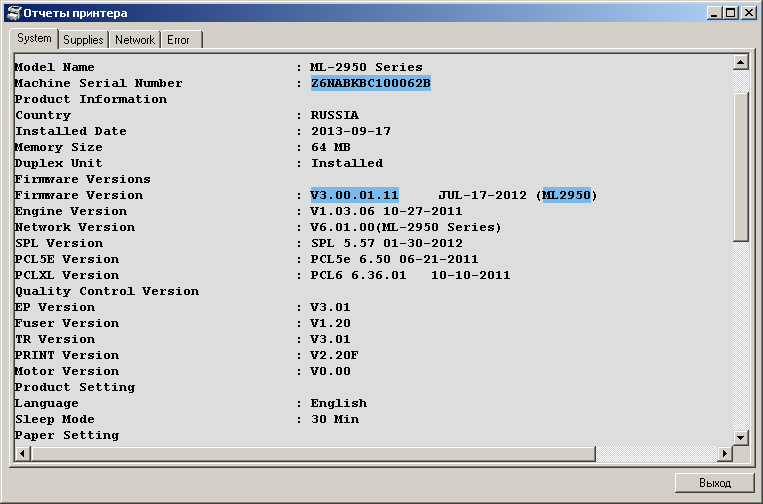The height and width of the screenshot is (504, 763).
Task: Click the '64 MB' memory size value
Action: pos(331,147)
